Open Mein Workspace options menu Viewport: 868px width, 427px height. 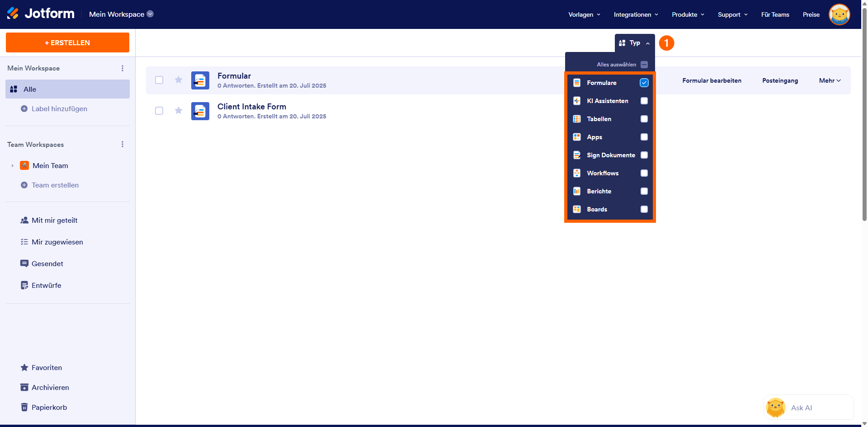[x=123, y=68]
